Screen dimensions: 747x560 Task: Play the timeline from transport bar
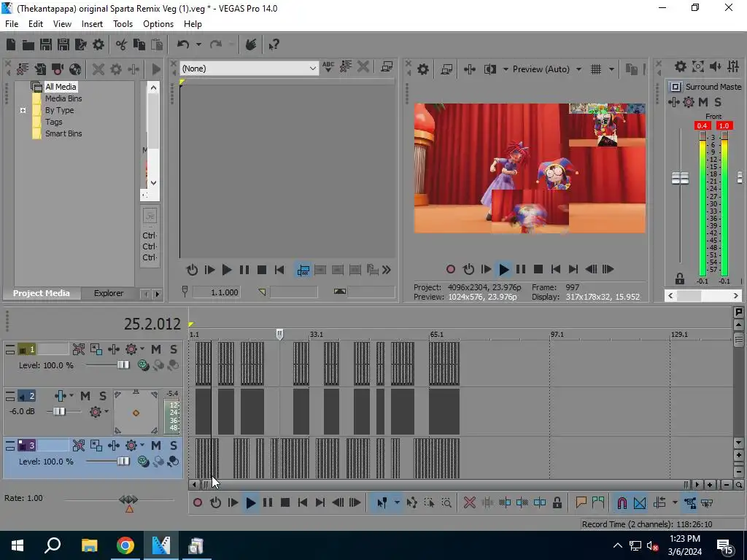[x=251, y=503]
